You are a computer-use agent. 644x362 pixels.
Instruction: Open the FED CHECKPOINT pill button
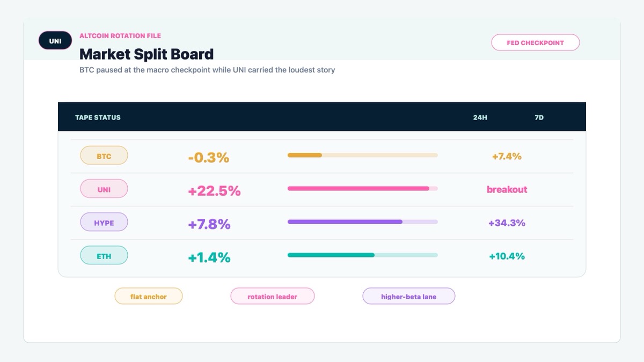(536, 42)
